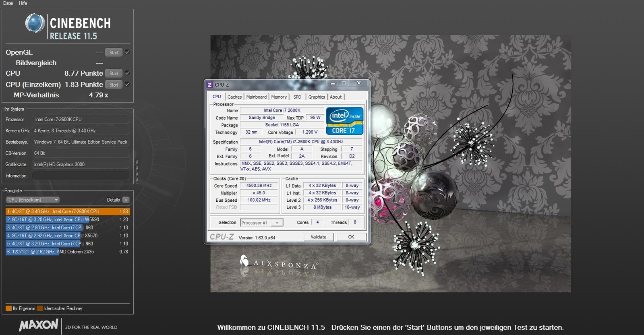
Task: Open the Datei menu
Action: (x=8, y=3)
